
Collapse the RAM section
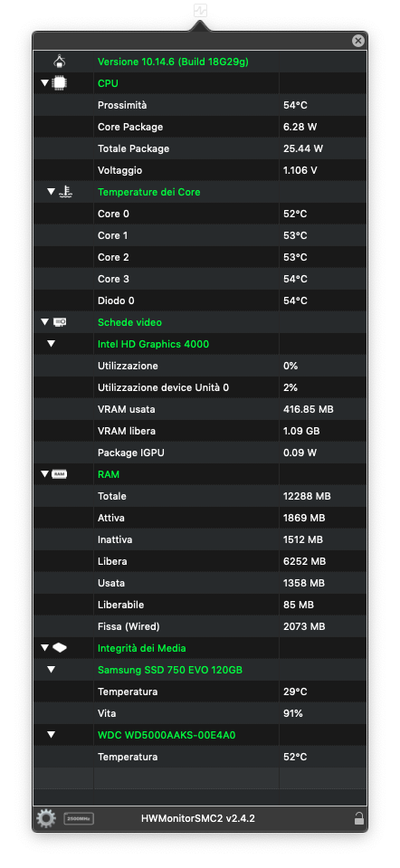coord(45,474)
